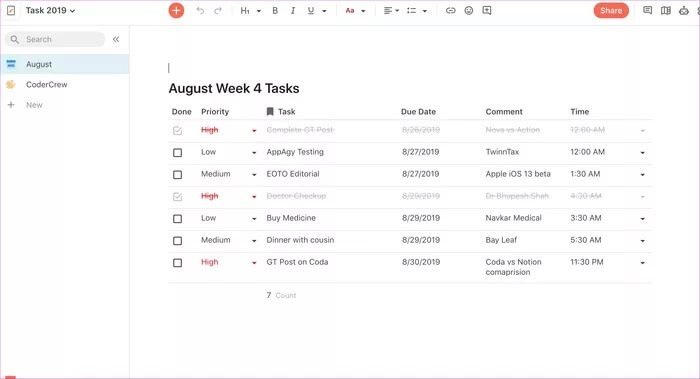Open the text alignment options
Viewport: 700px width, 379px height.
tap(391, 11)
